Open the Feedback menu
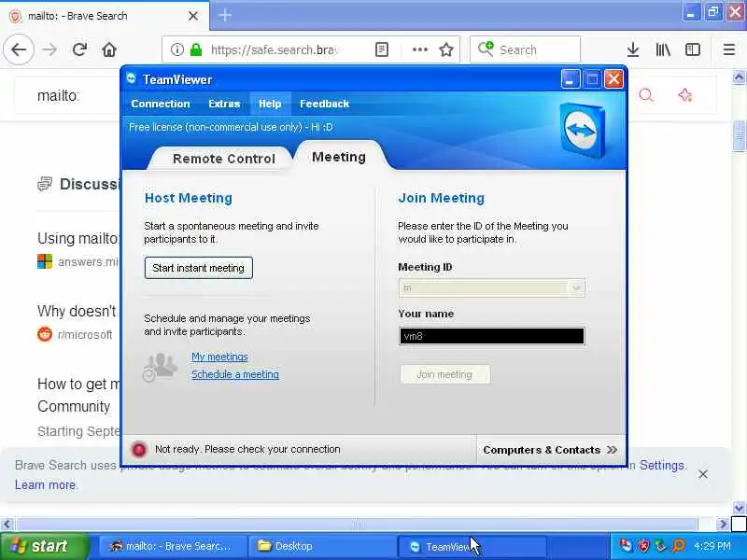Viewport: 747px width, 560px height. pyautogui.click(x=324, y=104)
